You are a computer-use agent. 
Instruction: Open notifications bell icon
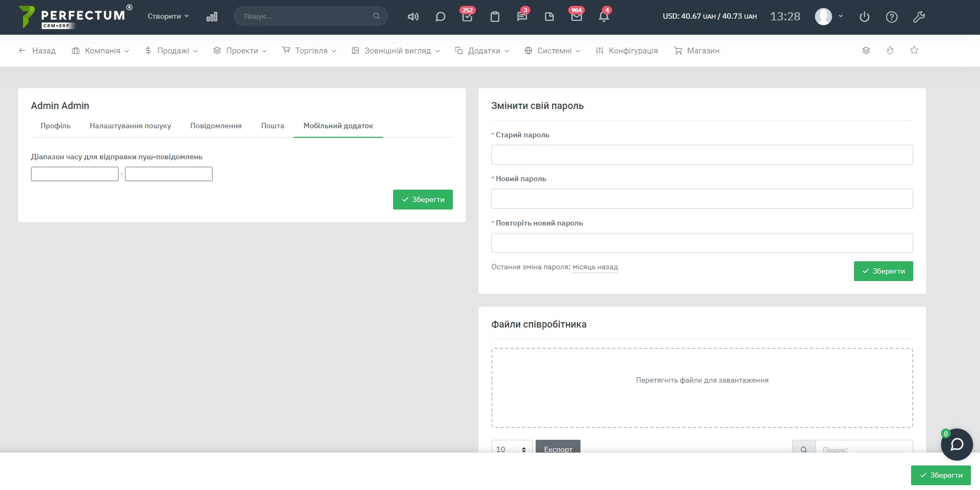(603, 17)
